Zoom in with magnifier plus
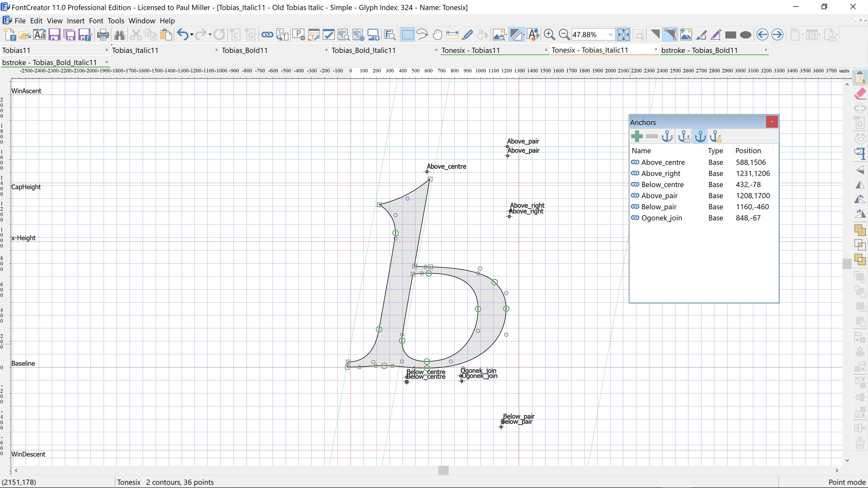Image resolution: width=868 pixels, height=488 pixels. point(549,34)
